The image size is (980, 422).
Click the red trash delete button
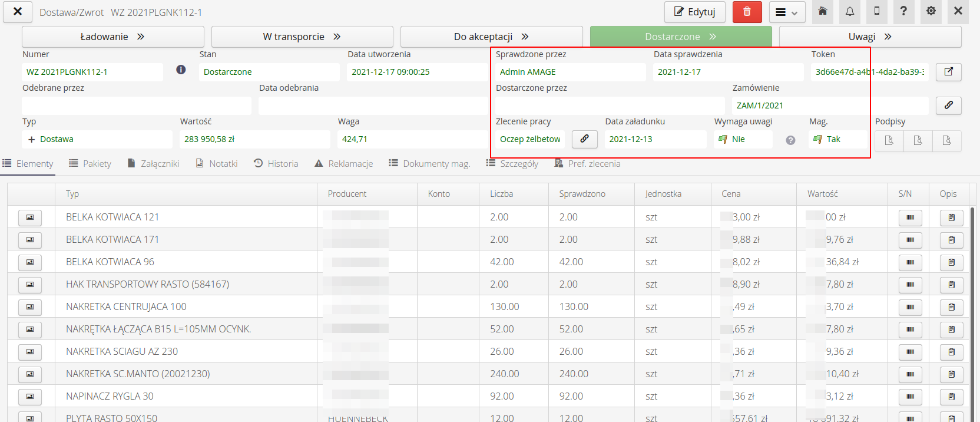tap(747, 12)
